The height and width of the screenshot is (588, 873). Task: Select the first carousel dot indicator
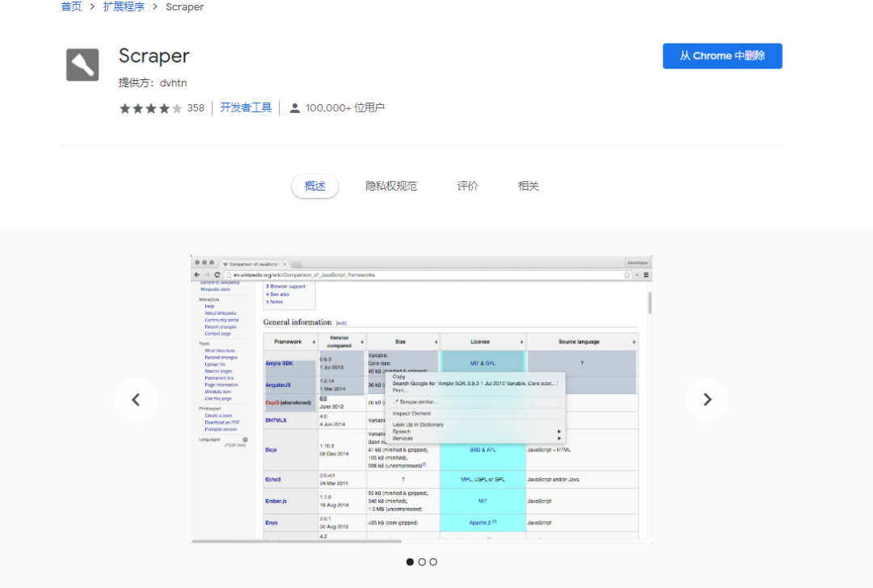click(410, 561)
